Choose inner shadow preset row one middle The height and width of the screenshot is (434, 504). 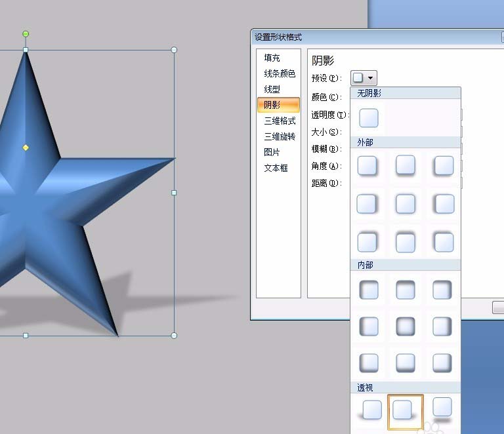point(406,290)
